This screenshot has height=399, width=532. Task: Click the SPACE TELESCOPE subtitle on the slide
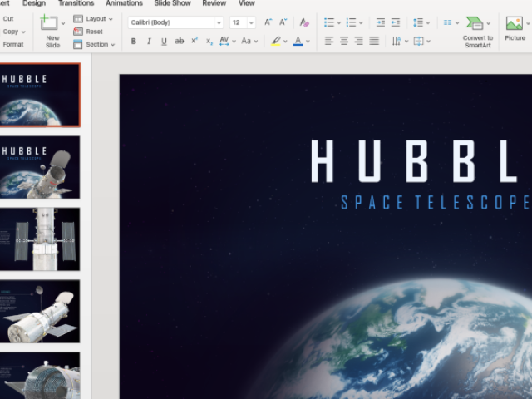coord(436,203)
